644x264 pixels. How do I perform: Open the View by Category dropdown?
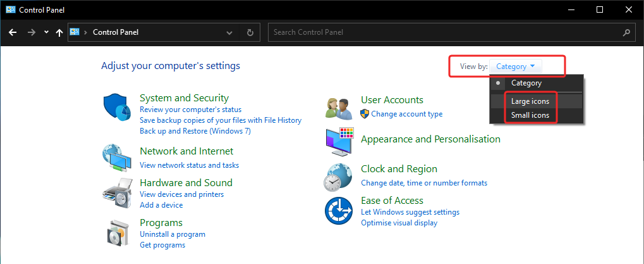[516, 66]
